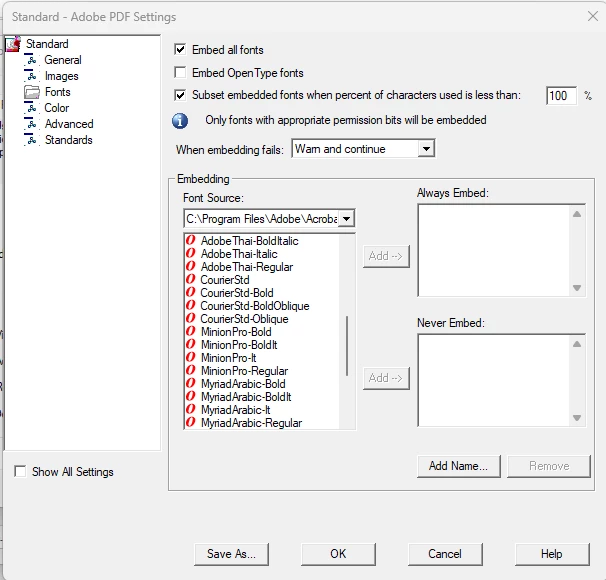
Task: Select CourierStd-BoldOblique font name
Action: coord(255,306)
